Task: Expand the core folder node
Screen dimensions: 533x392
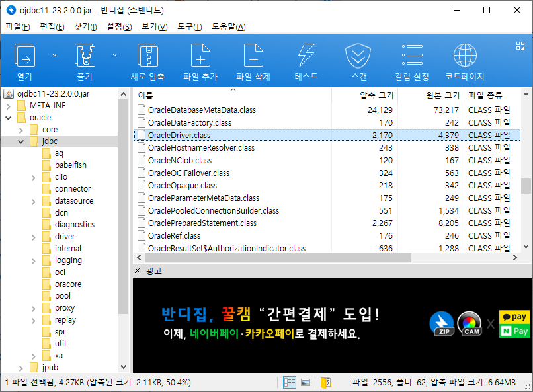Action: click(21, 130)
